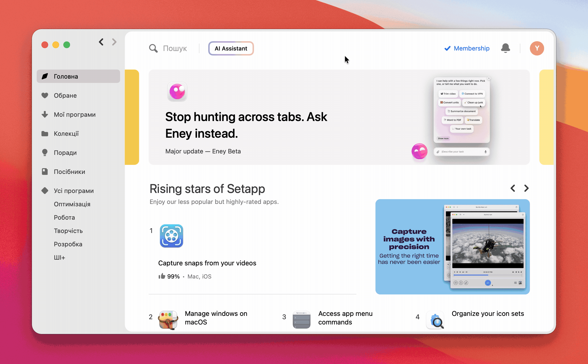Open Мої програми in the sidebar

coord(78,114)
